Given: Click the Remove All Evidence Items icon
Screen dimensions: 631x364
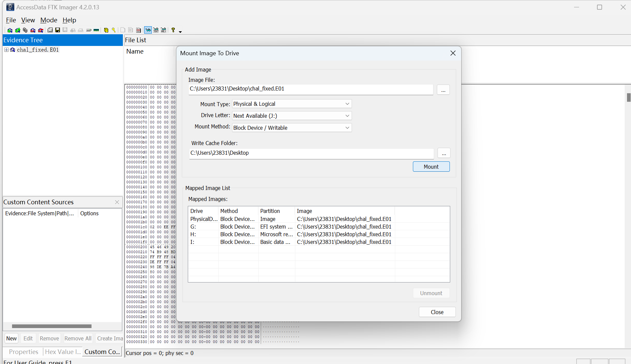Looking at the screenshot, I should click(x=40, y=30).
